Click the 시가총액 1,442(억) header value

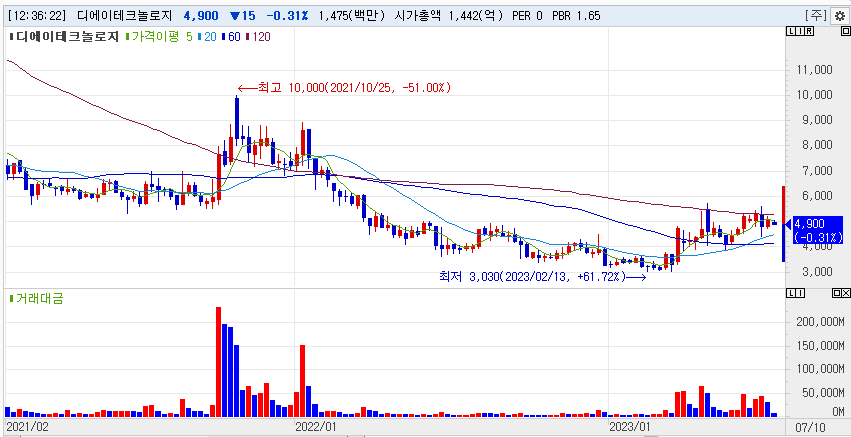point(451,16)
